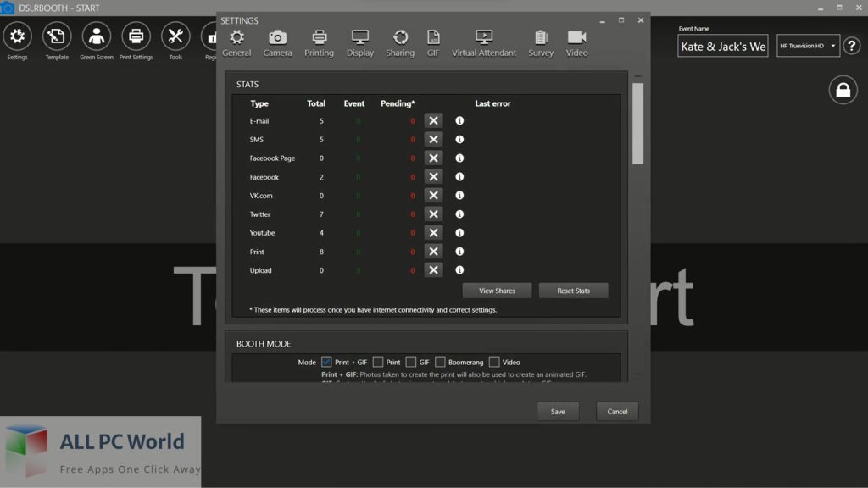Open the help question mark icon
Screen dimensions: 868x488
(852, 46)
